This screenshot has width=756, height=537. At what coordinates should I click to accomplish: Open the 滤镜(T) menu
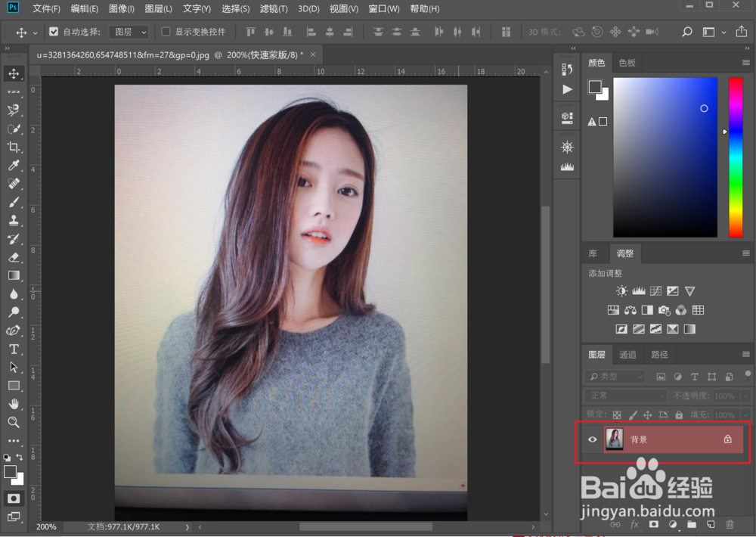274,8
